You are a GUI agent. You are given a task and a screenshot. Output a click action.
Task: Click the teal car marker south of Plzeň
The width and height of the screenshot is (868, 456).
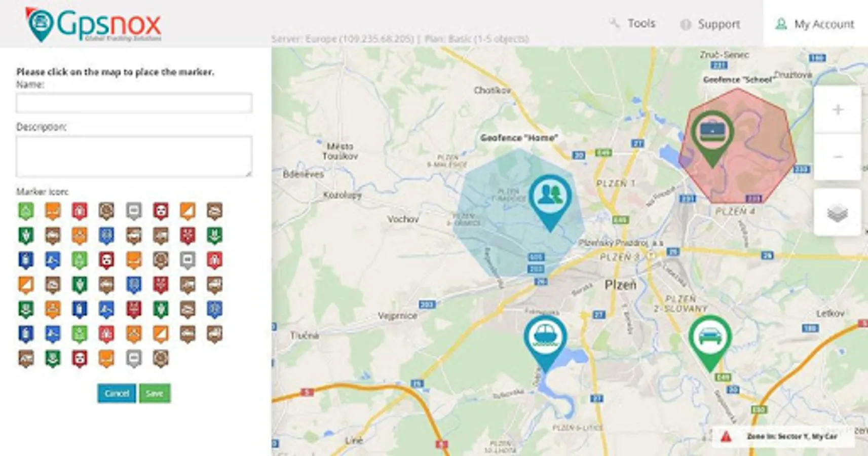pos(546,334)
